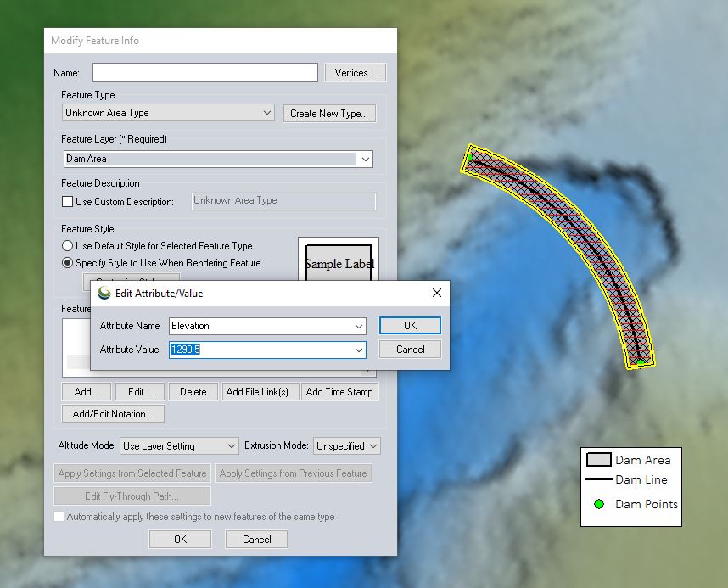Click the Dam Line legend symbol
This screenshot has height=588, width=728.
(x=598, y=479)
